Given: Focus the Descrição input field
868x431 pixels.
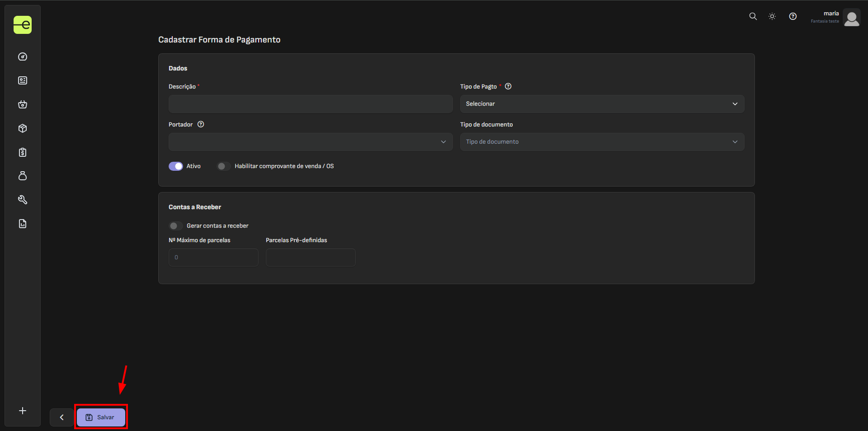Looking at the screenshot, I should pos(311,104).
